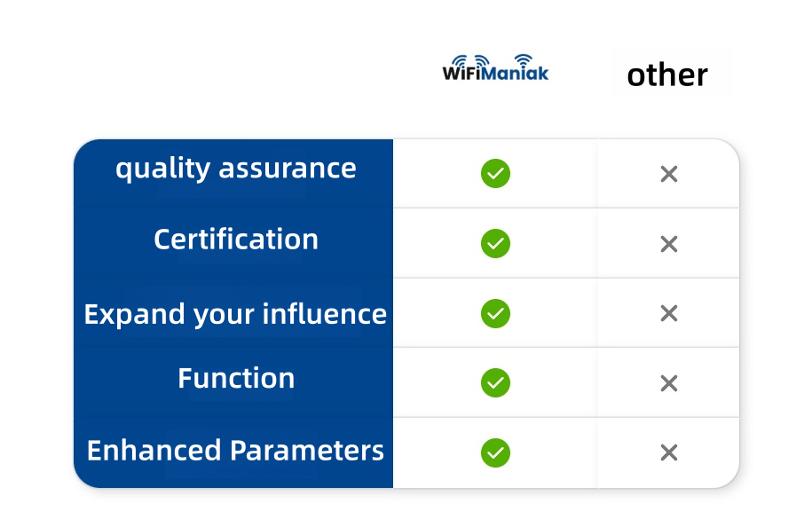812x519 pixels.
Task: Click gray X for Enhanced Parameters
Action: (669, 452)
